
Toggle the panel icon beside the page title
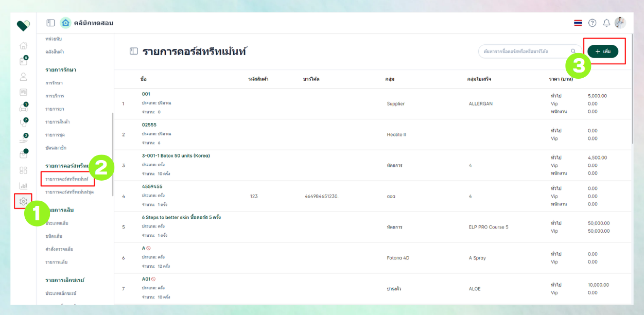pyautogui.click(x=134, y=51)
